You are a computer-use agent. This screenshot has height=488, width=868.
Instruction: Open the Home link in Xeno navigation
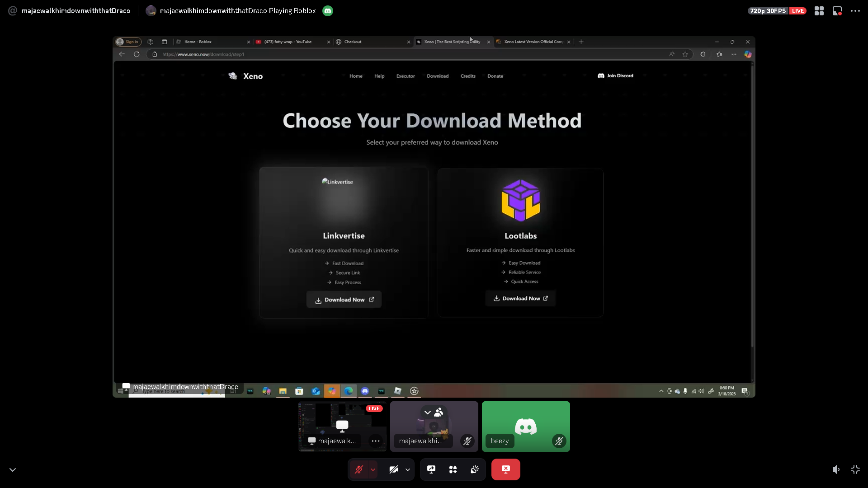(356, 76)
